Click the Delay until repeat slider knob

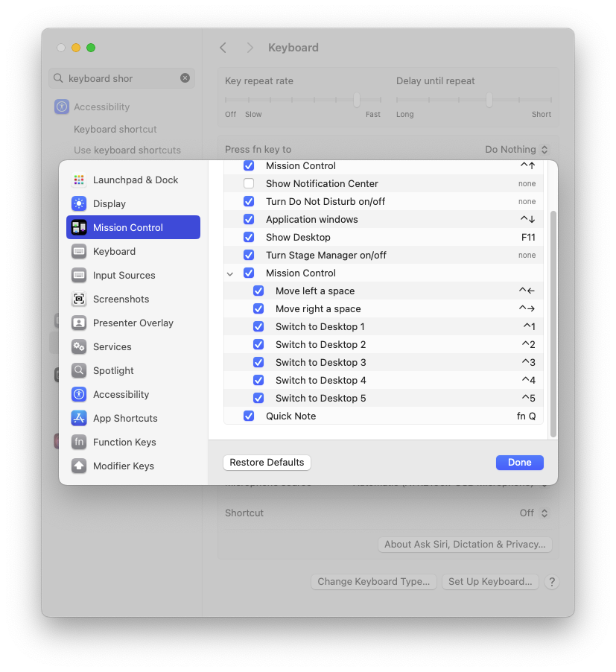coord(489,100)
